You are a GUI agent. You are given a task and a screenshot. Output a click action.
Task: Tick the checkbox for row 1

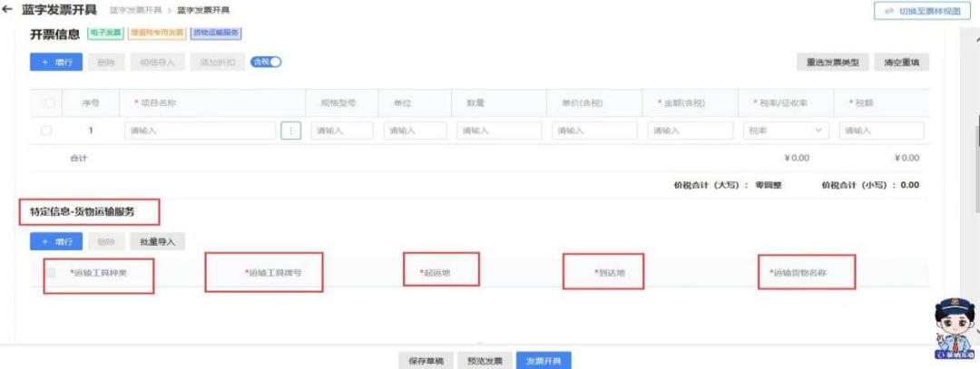tap(46, 131)
